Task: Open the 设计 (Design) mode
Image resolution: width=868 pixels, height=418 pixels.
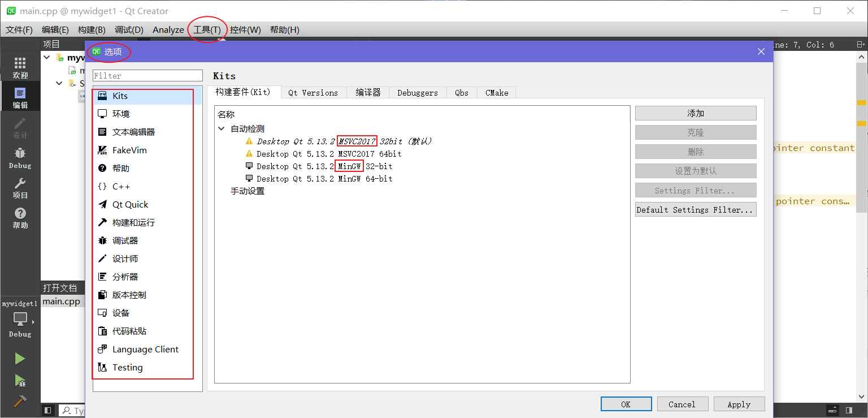Action: [x=20, y=128]
